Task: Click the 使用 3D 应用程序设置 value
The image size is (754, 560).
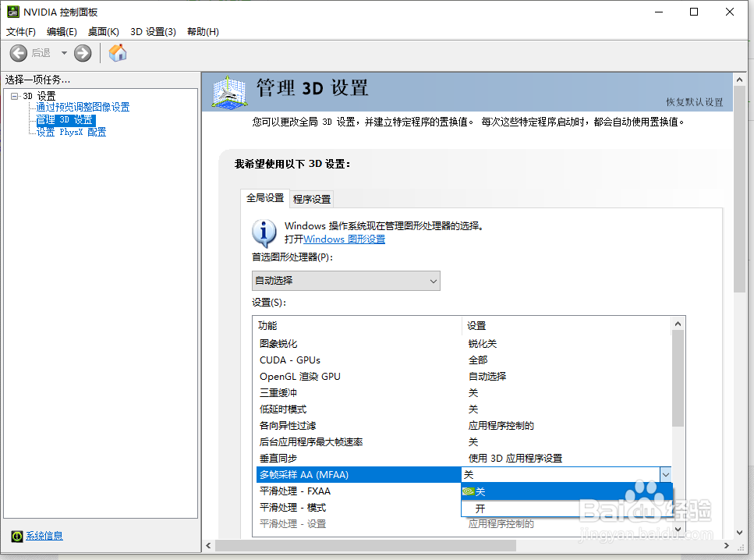Action: 515,459
